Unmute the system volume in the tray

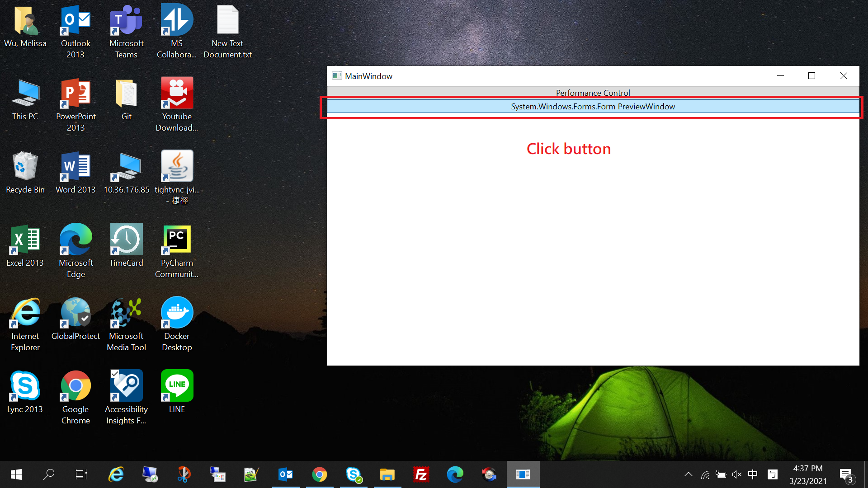737,474
